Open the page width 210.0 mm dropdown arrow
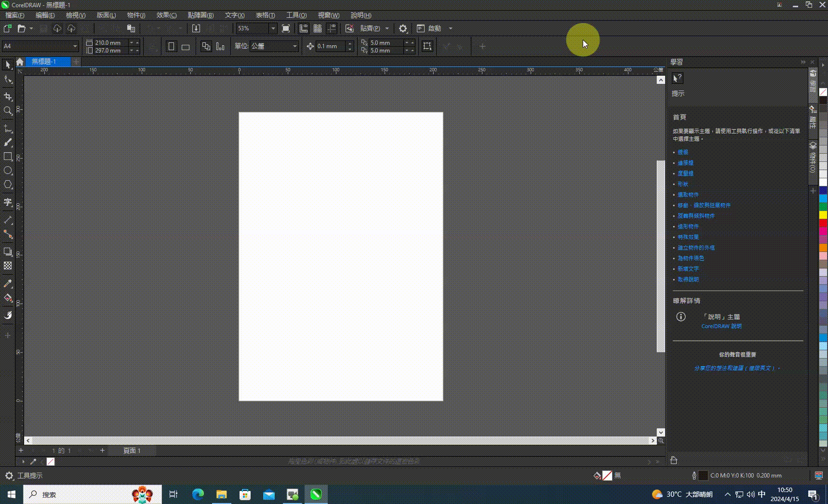Viewport: 828px width, 504px height. click(x=131, y=42)
